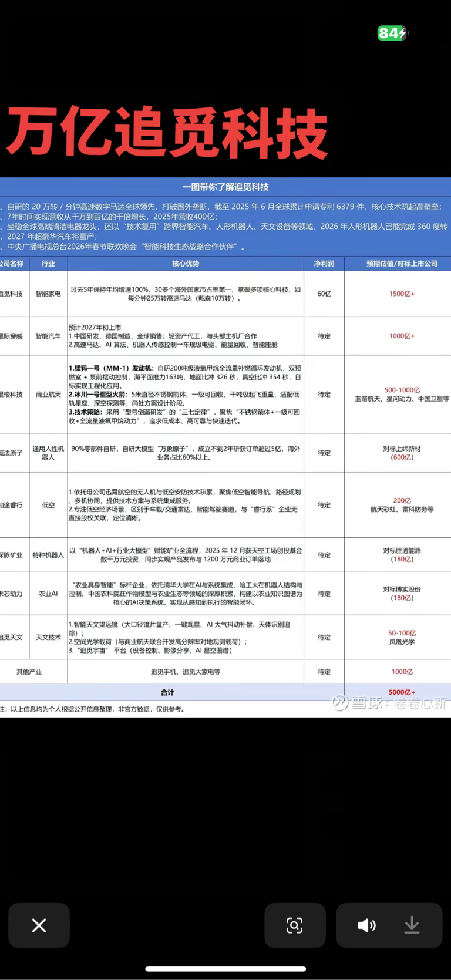Screen dimensions: 451x980
Task: Tap the 低空 industry cell
Action: 48,505
